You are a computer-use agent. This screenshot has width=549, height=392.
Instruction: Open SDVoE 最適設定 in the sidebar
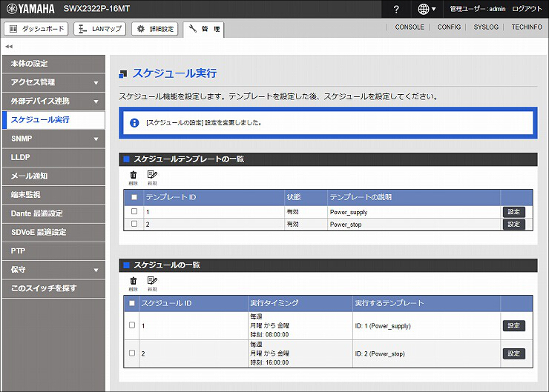click(x=53, y=233)
